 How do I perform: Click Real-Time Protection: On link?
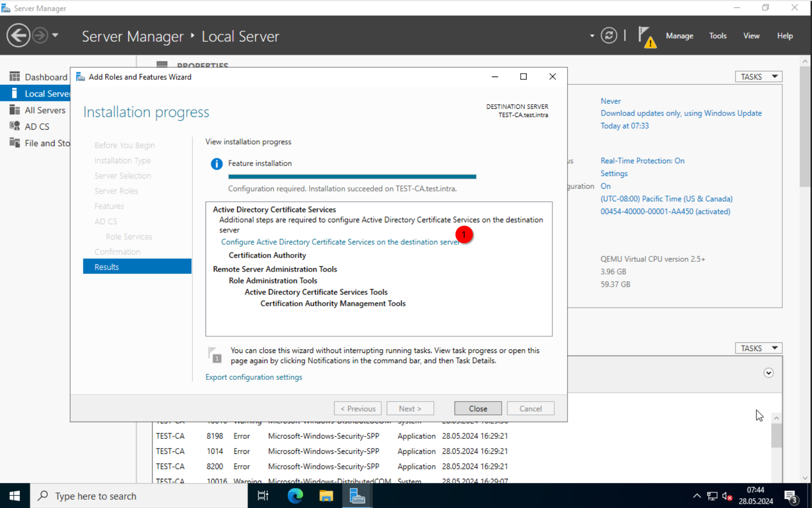click(642, 161)
